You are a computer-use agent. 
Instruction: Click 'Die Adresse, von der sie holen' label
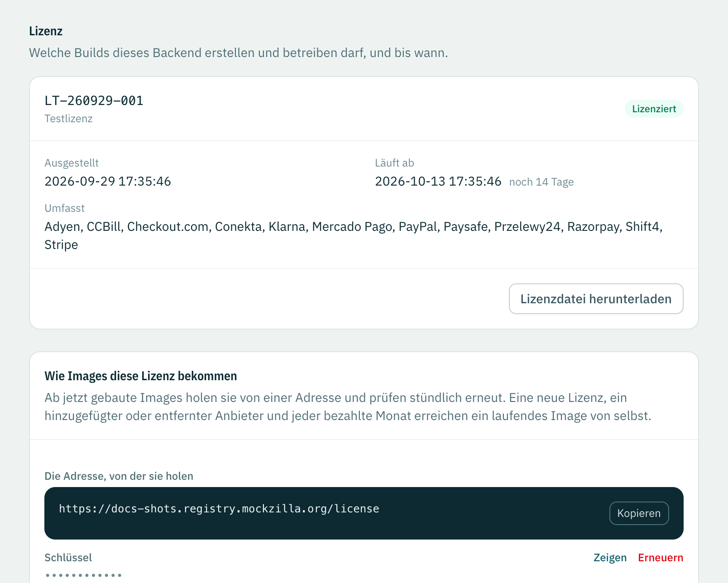click(x=119, y=476)
